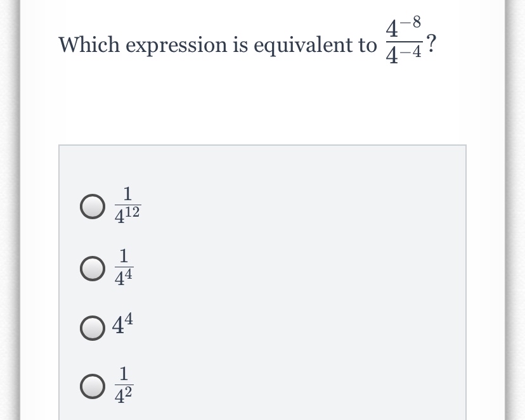Click the last answer choice circle
The height and width of the screenshot is (420, 525).
pyautogui.click(x=92, y=385)
